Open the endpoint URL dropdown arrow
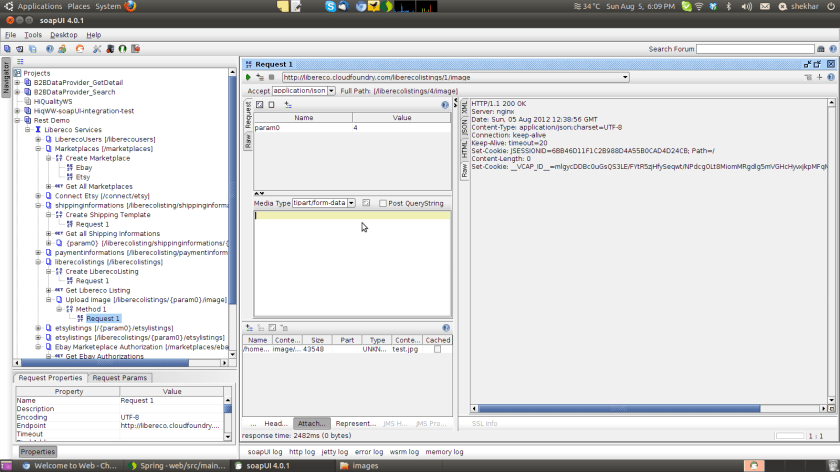 click(x=625, y=77)
